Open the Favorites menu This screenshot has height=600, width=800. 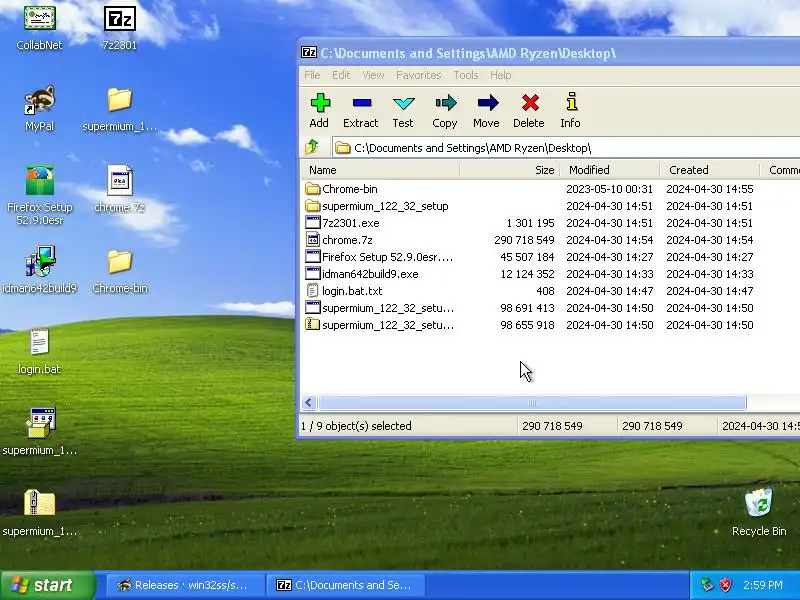(x=418, y=75)
